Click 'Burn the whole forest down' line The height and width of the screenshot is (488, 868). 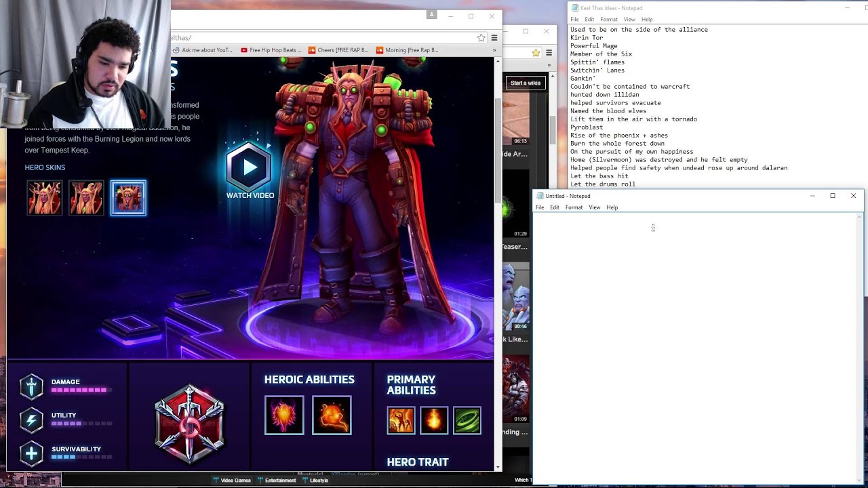tap(617, 144)
